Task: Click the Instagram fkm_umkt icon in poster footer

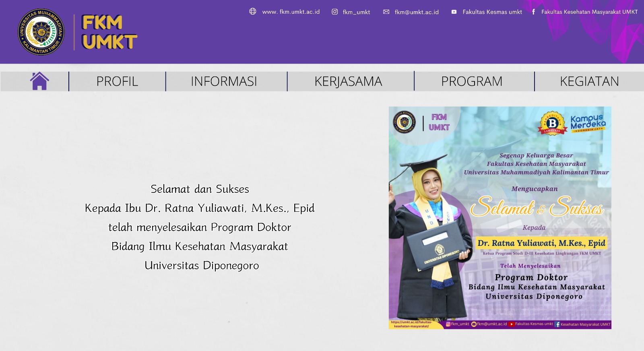Action: click(448, 324)
